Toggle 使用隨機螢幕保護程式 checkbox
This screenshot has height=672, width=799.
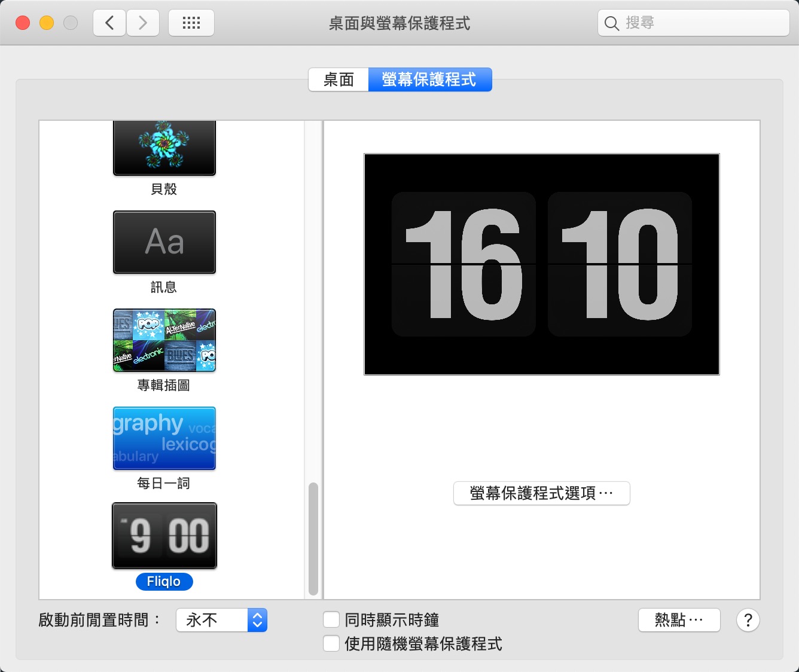(x=331, y=643)
